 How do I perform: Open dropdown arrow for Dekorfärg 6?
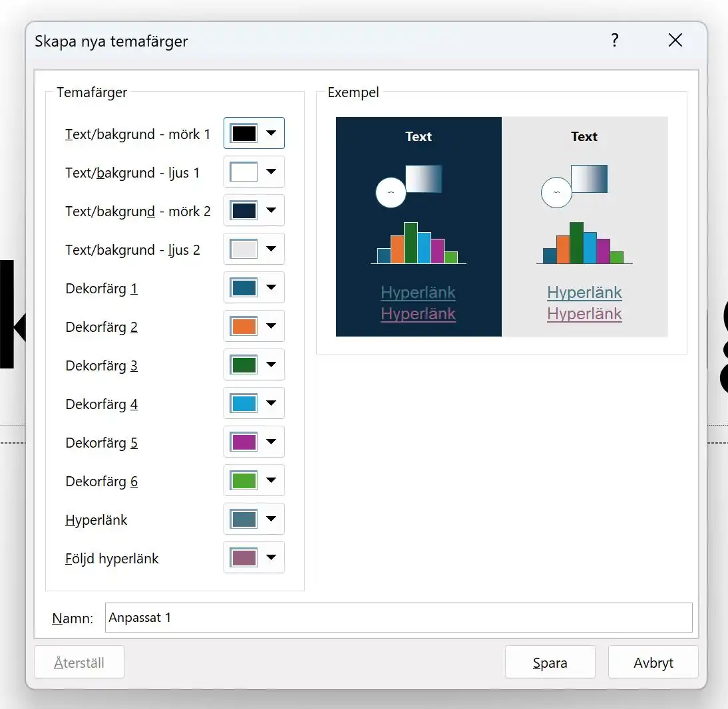coord(271,480)
